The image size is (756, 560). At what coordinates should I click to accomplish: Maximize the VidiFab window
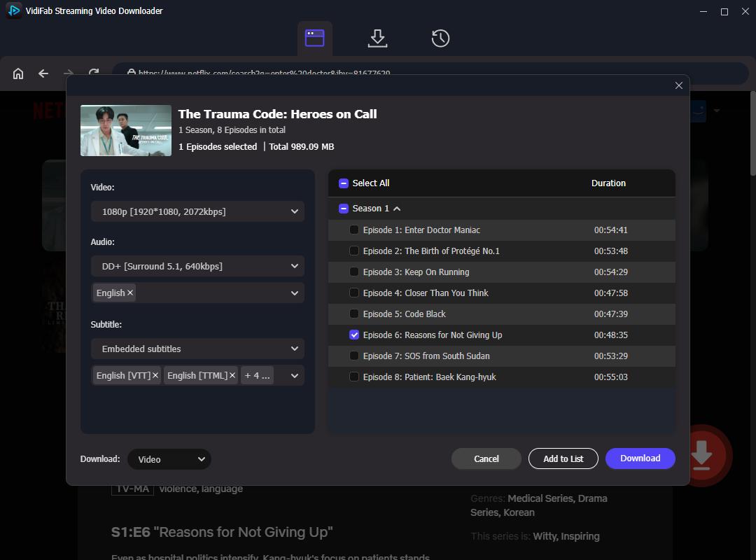coord(724,11)
